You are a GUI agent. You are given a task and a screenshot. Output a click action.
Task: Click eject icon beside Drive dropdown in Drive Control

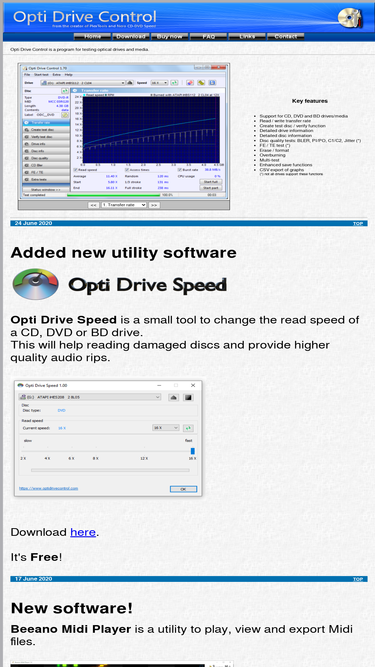(x=130, y=83)
